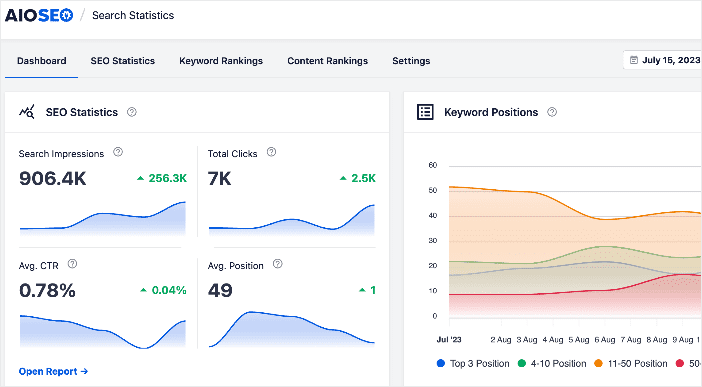Click the 6 Aug axis label

coord(605,340)
